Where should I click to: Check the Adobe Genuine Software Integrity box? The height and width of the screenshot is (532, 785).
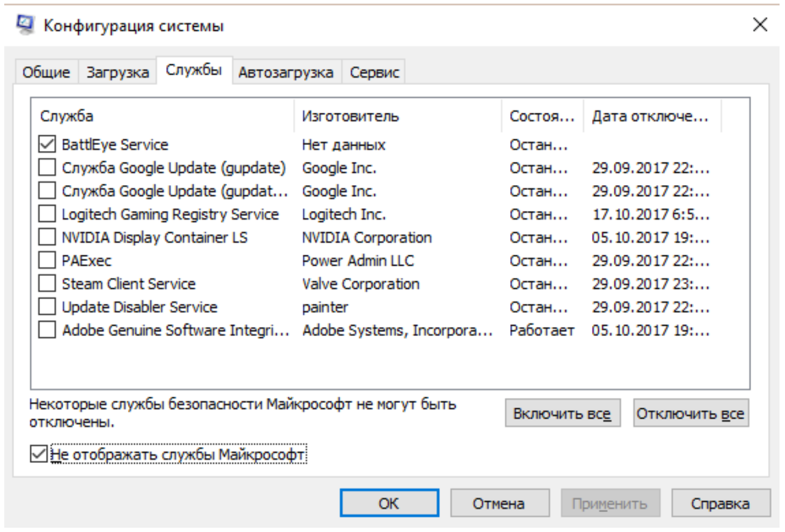click(x=47, y=331)
